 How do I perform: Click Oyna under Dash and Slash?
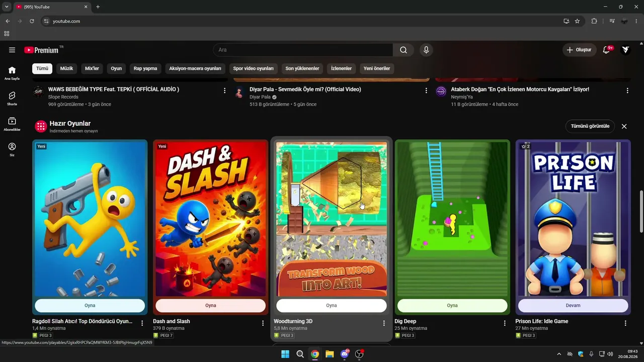pyautogui.click(x=211, y=306)
